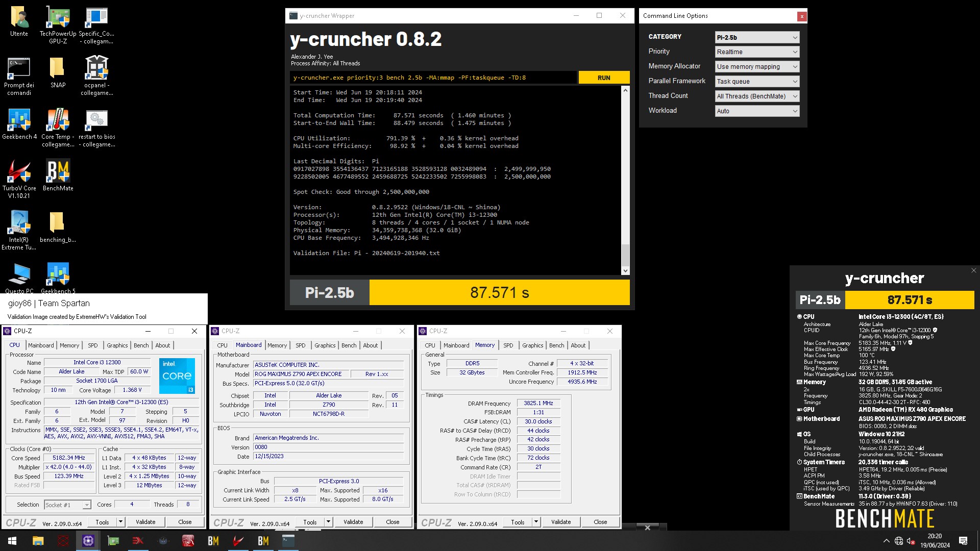The height and width of the screenshot is (551, 980).
Task: Click the y-cruncher command line field
Action: (433, 78)
